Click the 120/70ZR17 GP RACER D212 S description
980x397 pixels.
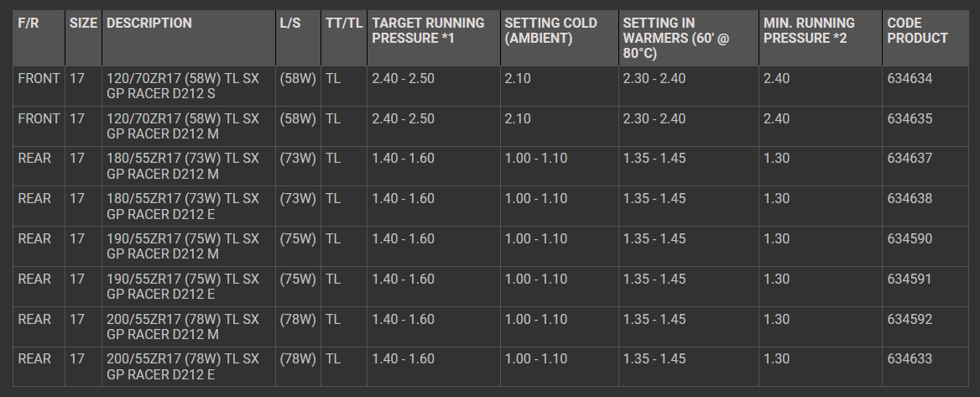coord(183,86)
